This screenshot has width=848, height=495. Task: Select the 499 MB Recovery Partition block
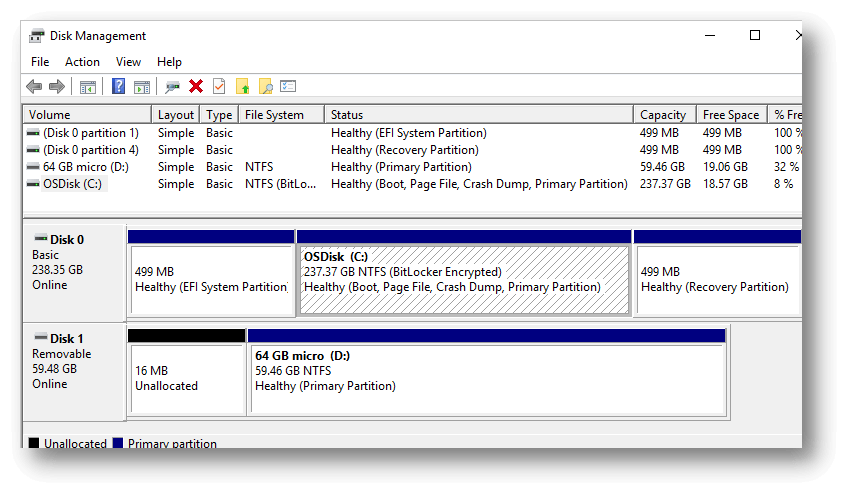click(717, 274)
